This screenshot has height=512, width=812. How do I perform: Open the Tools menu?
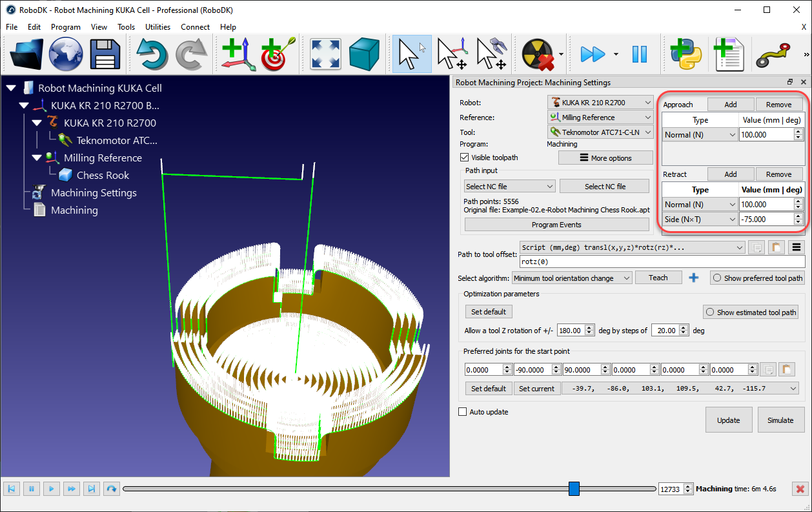coord(126,27)
